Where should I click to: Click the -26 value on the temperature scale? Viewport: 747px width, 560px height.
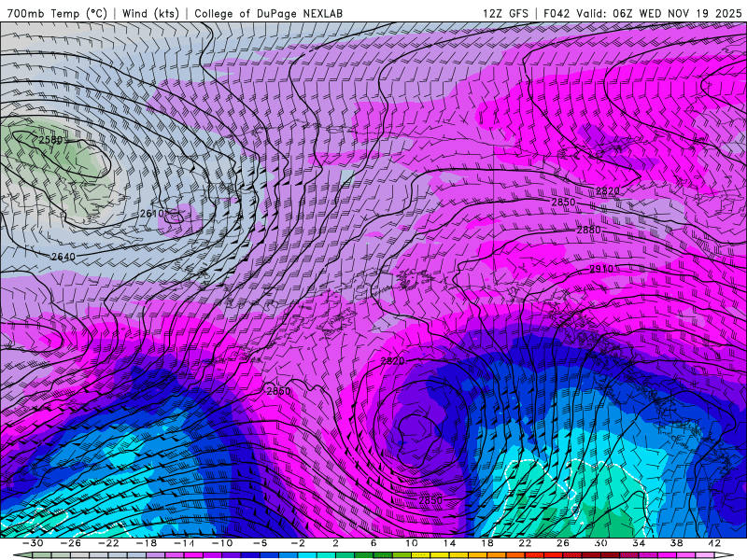pyautogui.click(x=71, y=543)
